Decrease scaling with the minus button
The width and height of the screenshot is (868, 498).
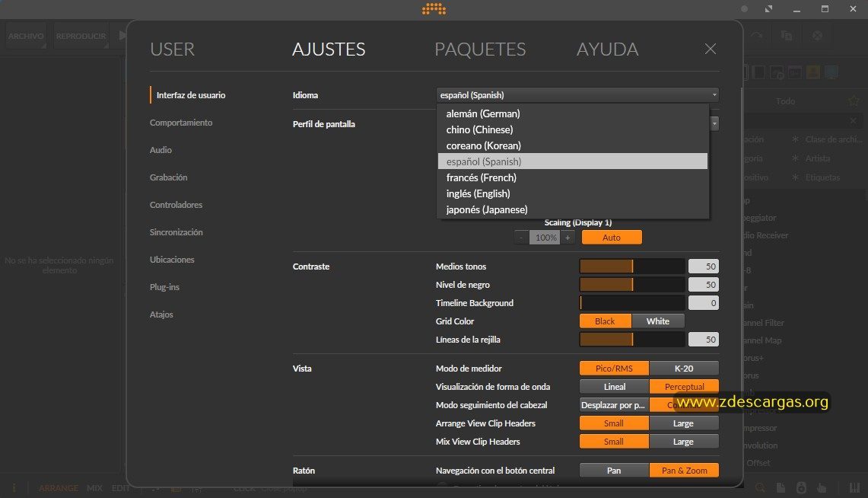point(521,237)
